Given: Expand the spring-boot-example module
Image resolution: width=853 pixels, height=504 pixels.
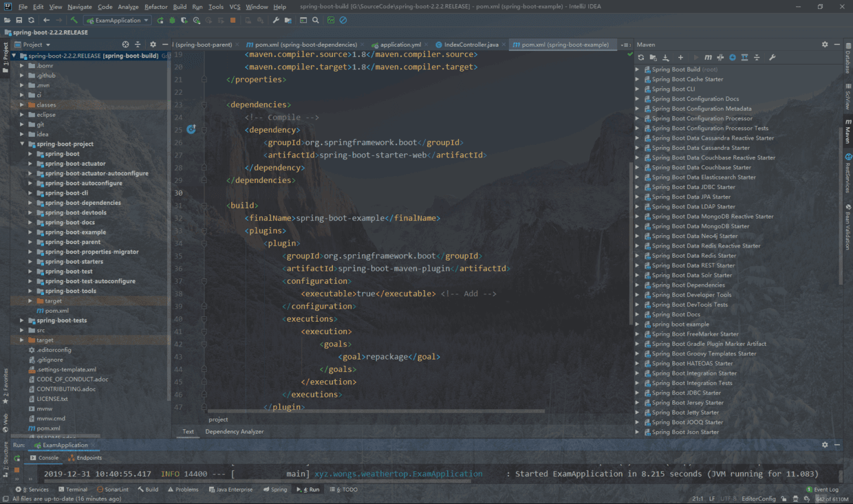Looking at the screenshot, I should [x=30, y=232].
